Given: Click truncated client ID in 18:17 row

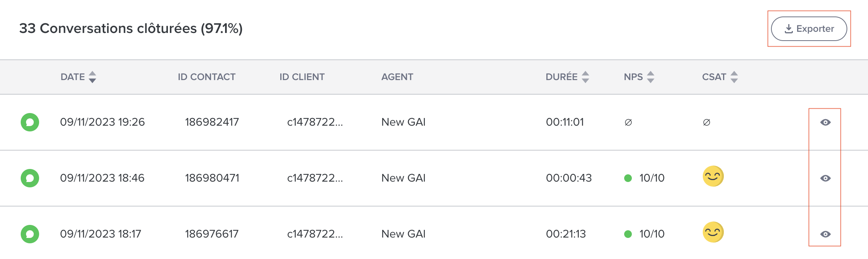Looking at the screenshot, I should (315, 234).
